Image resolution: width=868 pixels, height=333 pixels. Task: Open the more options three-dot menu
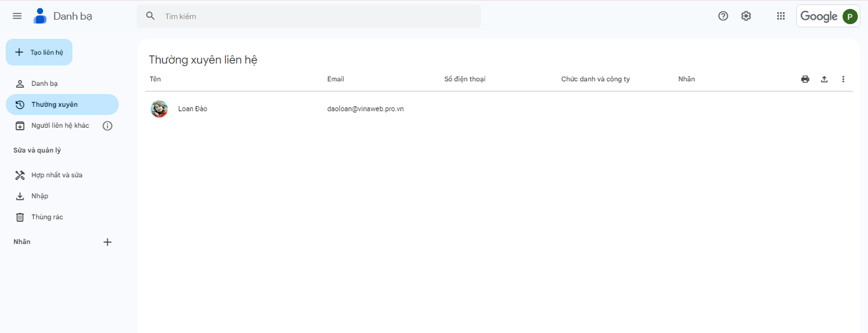point(843,79)
